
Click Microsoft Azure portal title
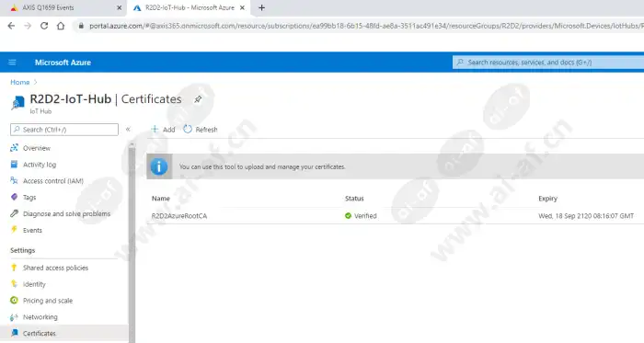click(x=63, y=63)
